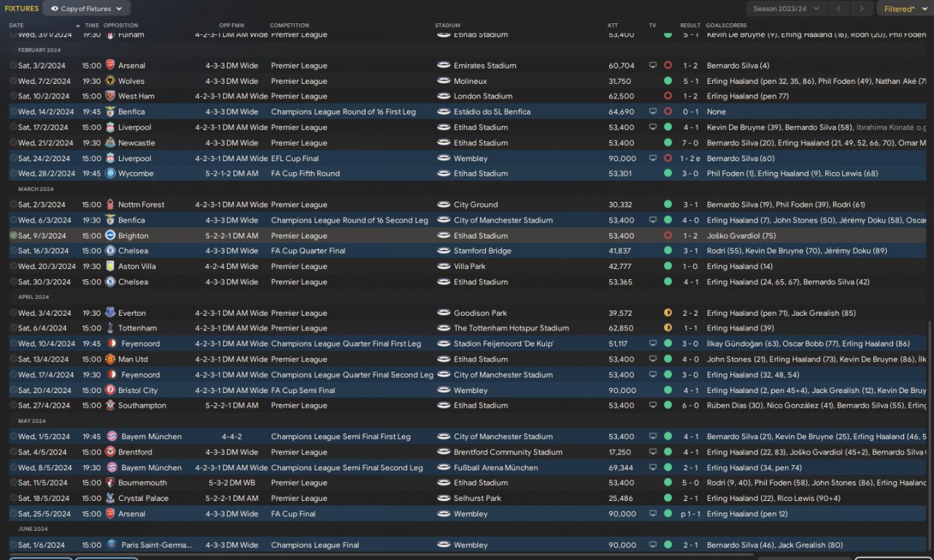The height and width of the screenshot is (560, 934).
Task: Click the green win indicator on the Newcastle row
Action: 668,143
